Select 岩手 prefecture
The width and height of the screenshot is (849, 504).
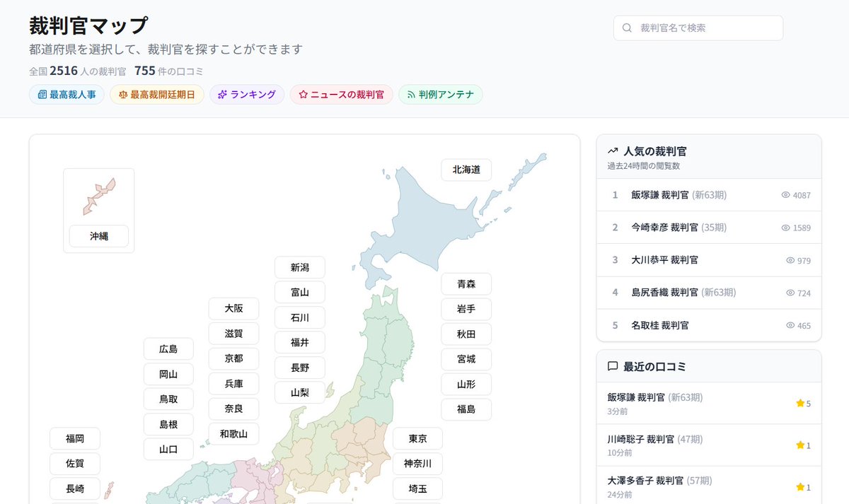[466, 309]
